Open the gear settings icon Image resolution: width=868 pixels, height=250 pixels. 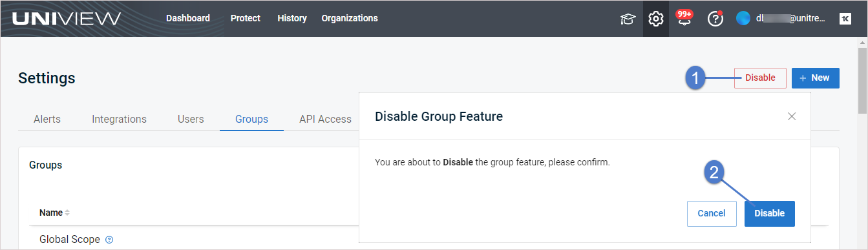coord(656,19)
